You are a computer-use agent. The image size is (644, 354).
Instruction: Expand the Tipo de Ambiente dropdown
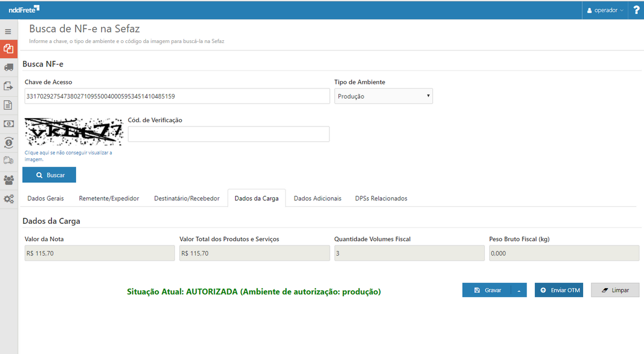(383, 96)
